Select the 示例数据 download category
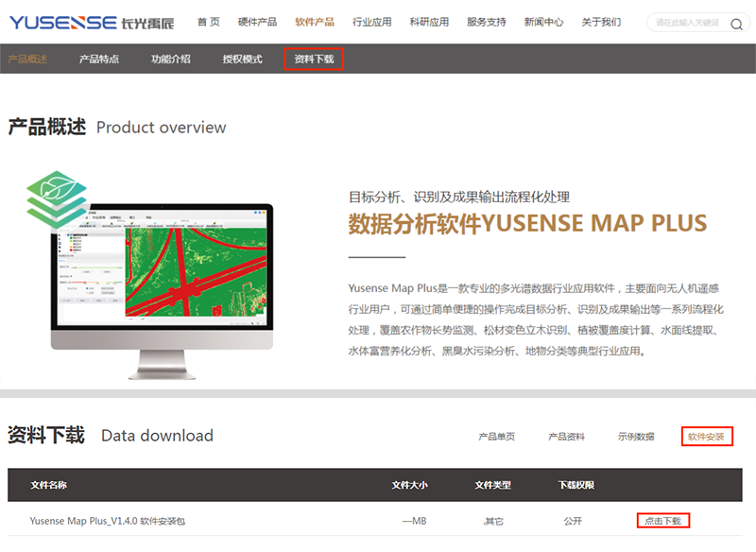 pos(636,437)
